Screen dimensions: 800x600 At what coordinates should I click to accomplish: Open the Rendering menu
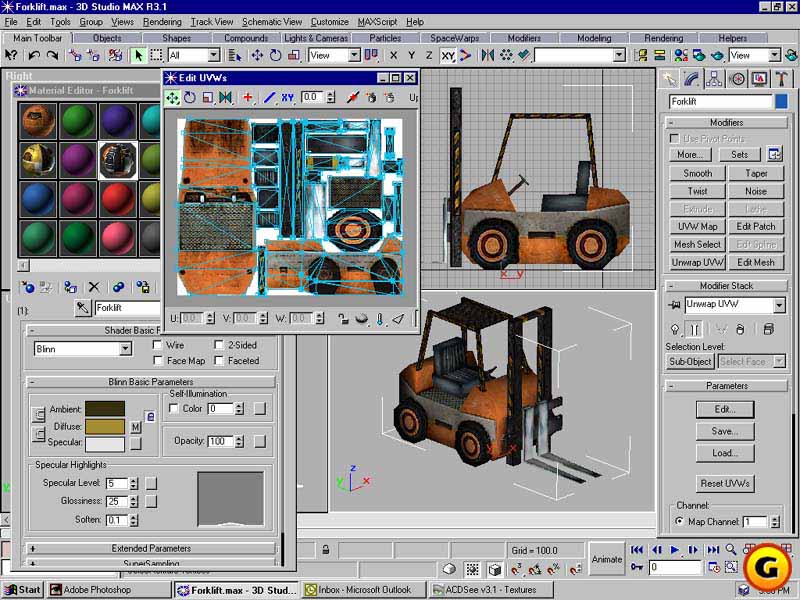162,22
